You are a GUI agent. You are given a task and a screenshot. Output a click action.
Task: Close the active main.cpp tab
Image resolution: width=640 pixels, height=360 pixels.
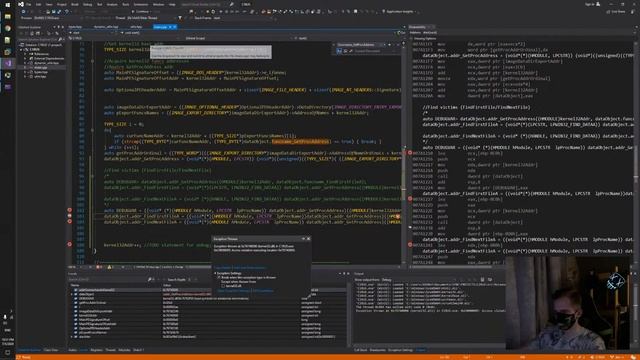175,27
